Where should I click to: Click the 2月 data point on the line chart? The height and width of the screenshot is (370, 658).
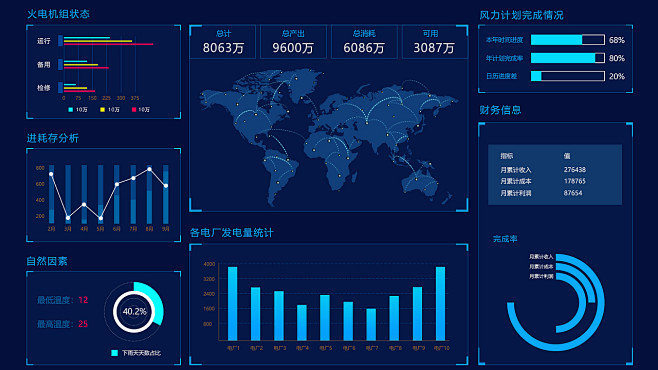(51, 174)
